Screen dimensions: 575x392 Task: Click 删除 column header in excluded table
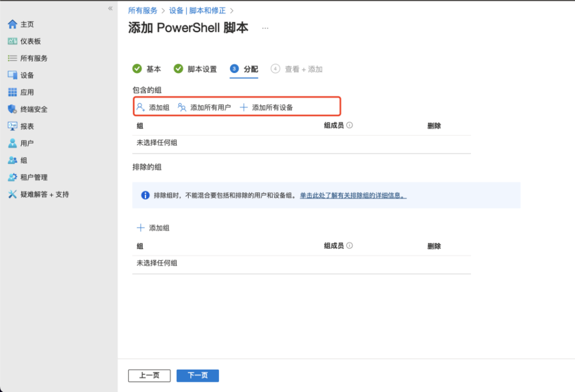434,246
